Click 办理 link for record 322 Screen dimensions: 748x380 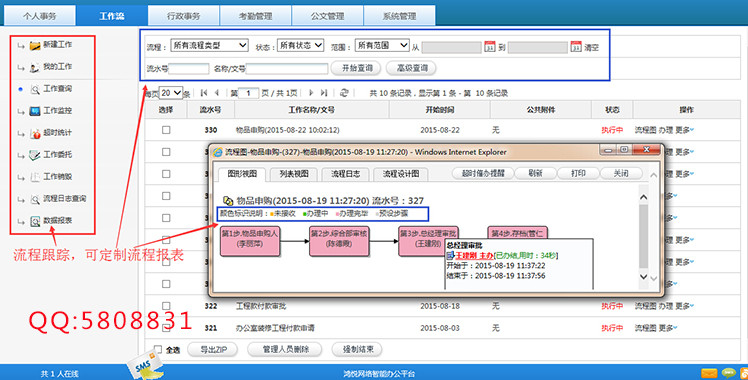[x=666, y=306]
